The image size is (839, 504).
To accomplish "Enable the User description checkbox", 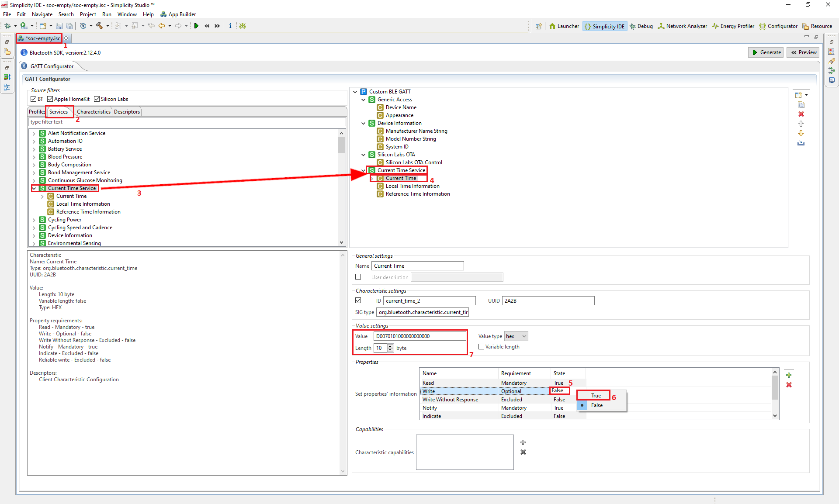I will 358,277.
